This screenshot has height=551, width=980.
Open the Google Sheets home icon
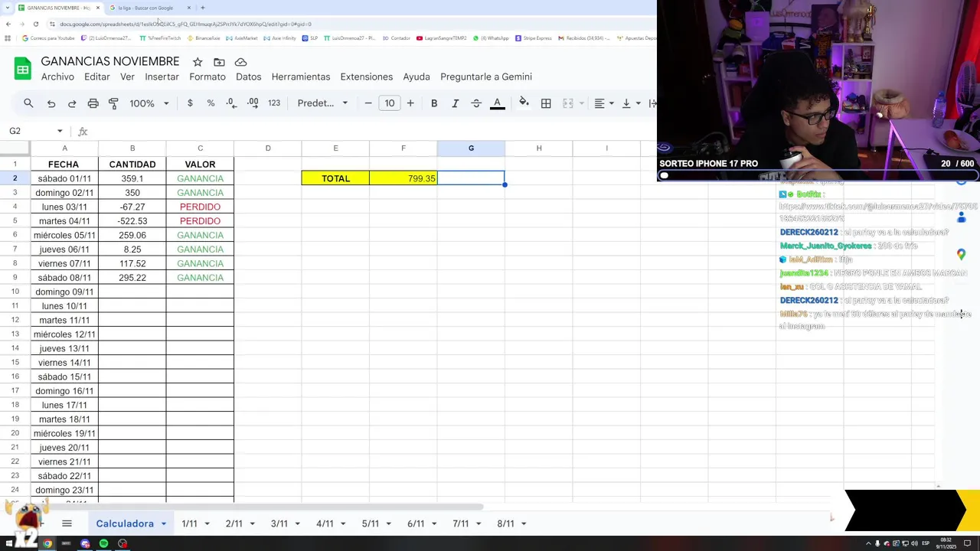[x=22, y=69]
